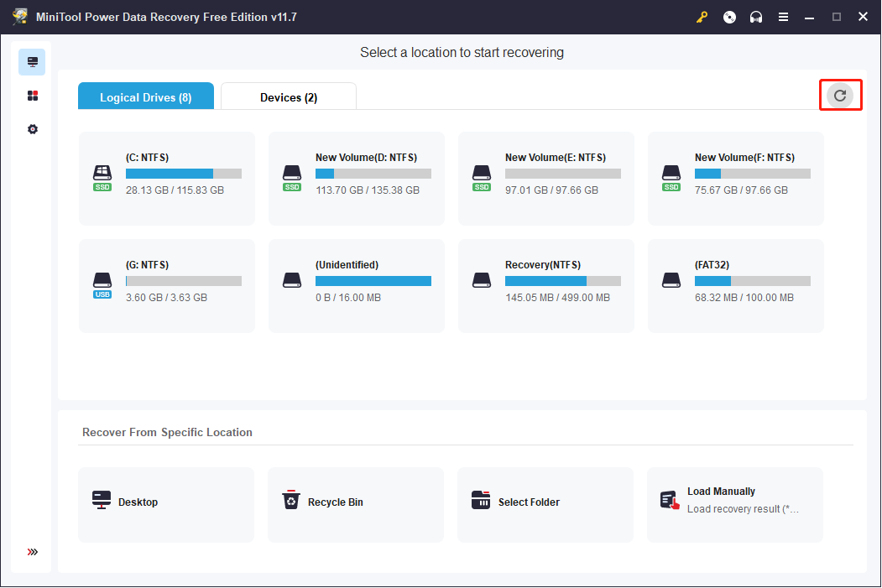Screen dimensions: 882x588
Task: Click the 28.13 GB / 115.83 GB text
Action: [x=175, y=190]
